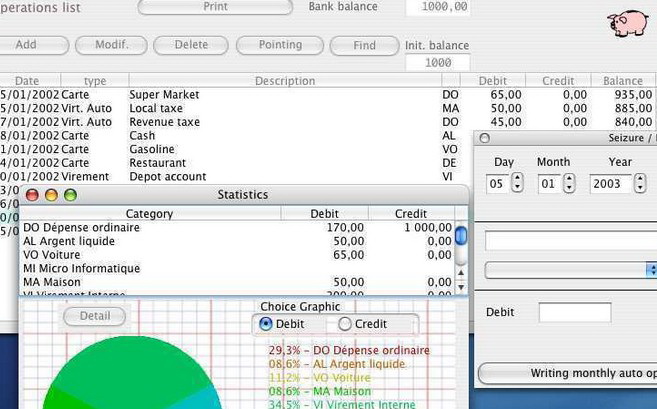Open the Detail button in Statistics
The width and height of the screenshot is (657, 409).
(95, 316)
